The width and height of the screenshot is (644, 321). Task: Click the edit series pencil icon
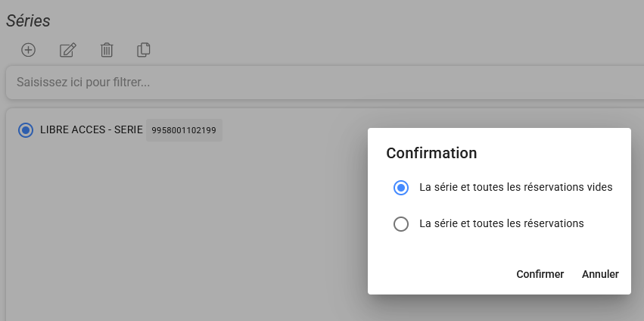[68, 50]
